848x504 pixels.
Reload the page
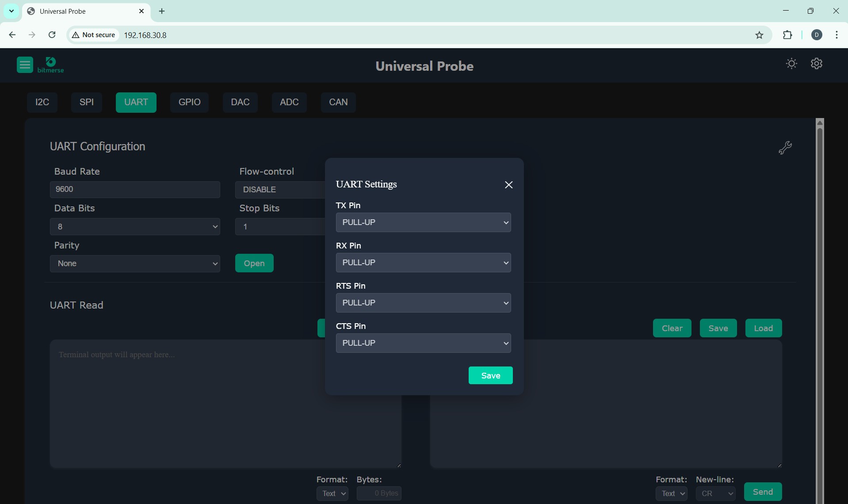pyautogui.click(x=52, y=35)
